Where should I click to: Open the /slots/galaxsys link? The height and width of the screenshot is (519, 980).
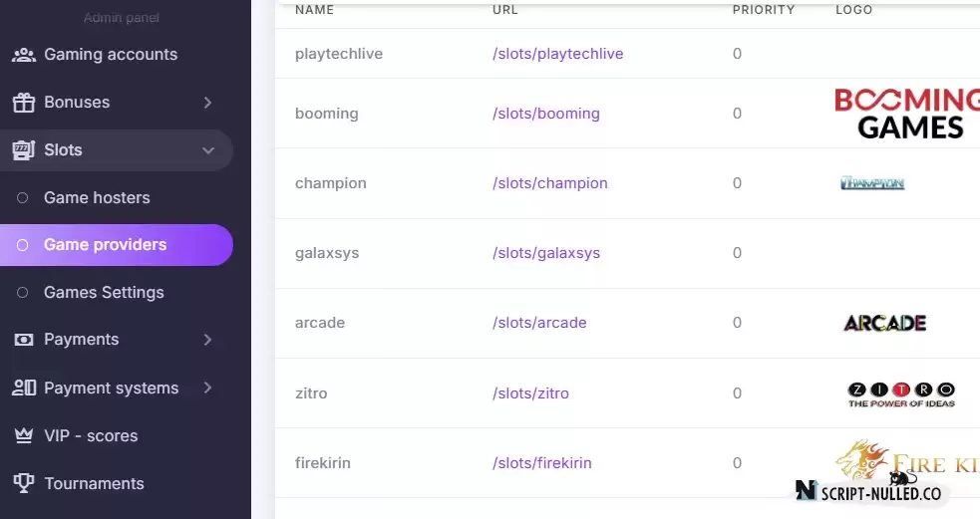point(546,253)
